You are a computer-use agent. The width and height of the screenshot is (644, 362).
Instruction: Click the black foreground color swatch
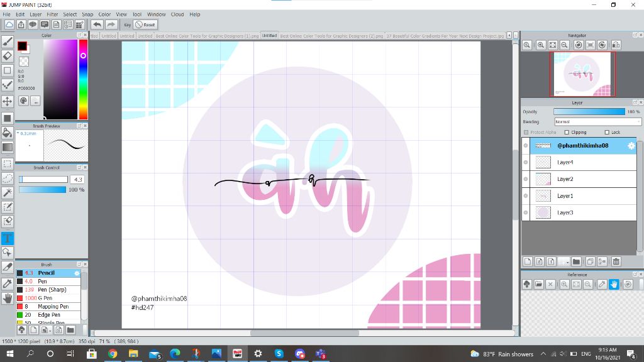(22, 46)
